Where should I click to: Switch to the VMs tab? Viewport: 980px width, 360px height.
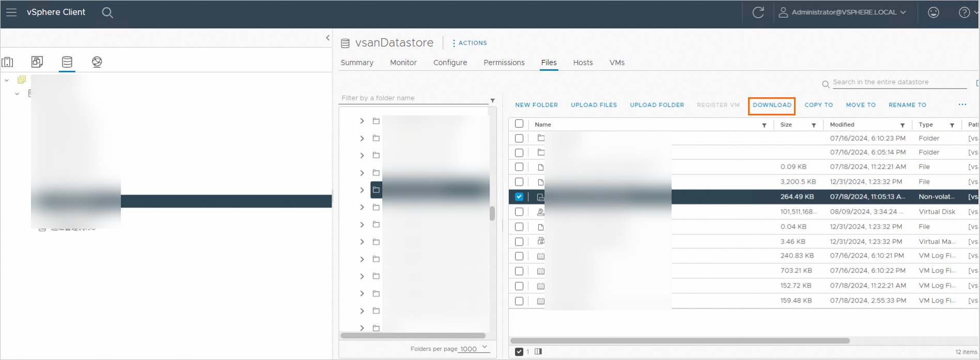pos(617,63)
